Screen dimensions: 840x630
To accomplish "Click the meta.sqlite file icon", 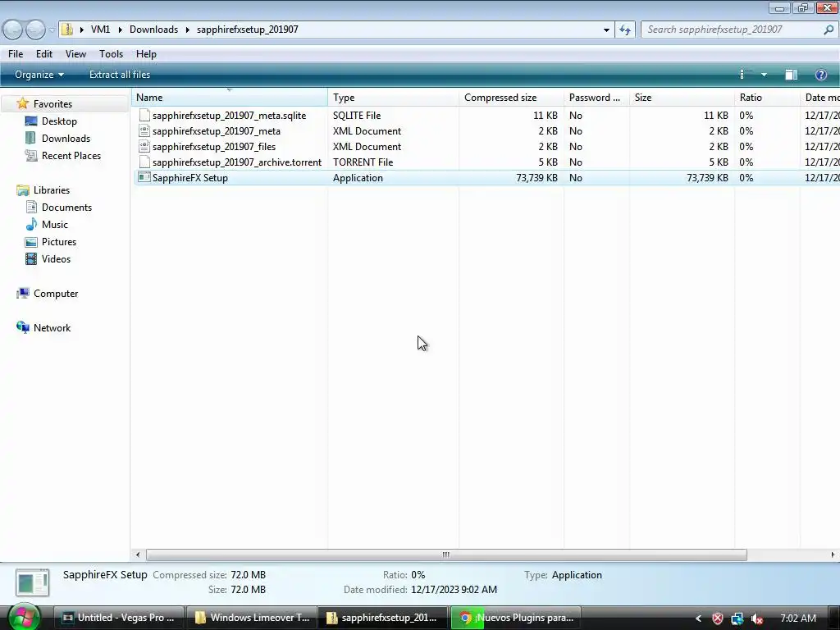I will (x=144, y=115).
